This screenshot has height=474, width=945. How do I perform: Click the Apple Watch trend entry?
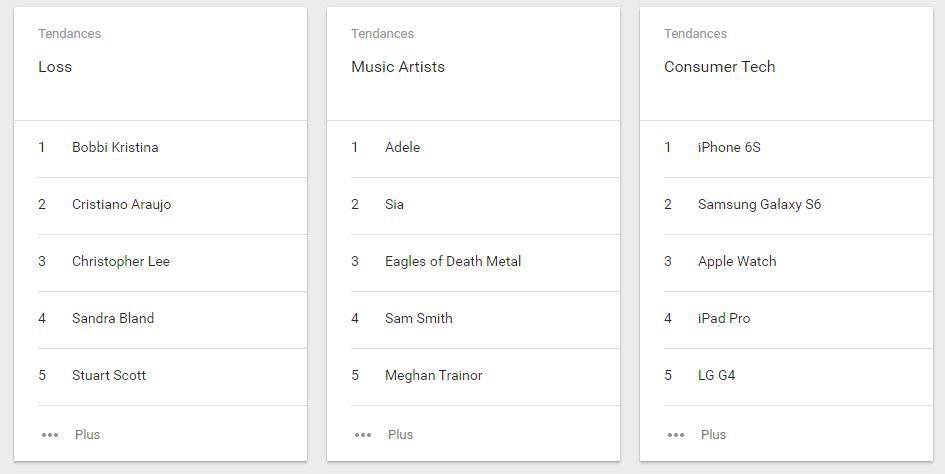coord(737,262)
